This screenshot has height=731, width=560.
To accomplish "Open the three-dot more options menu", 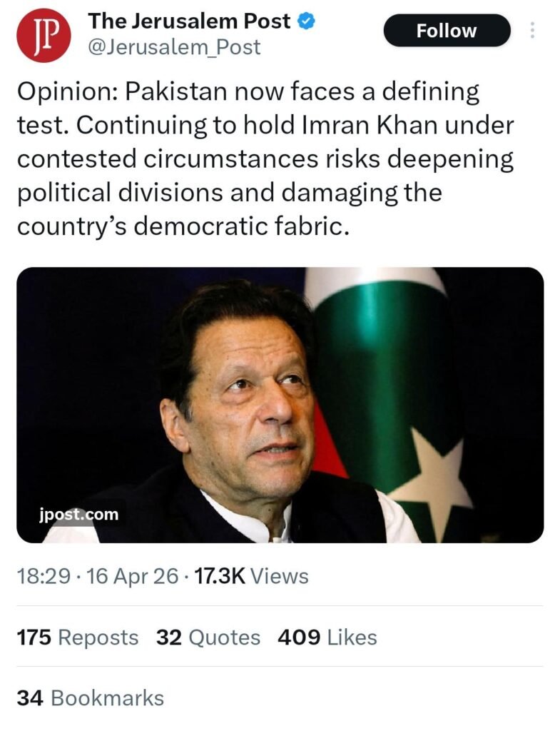I will (532, 31).
